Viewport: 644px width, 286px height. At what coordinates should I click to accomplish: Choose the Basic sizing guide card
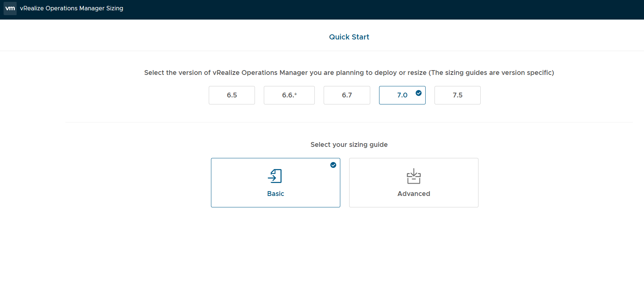pyautogui.click(x=276, y=183)
